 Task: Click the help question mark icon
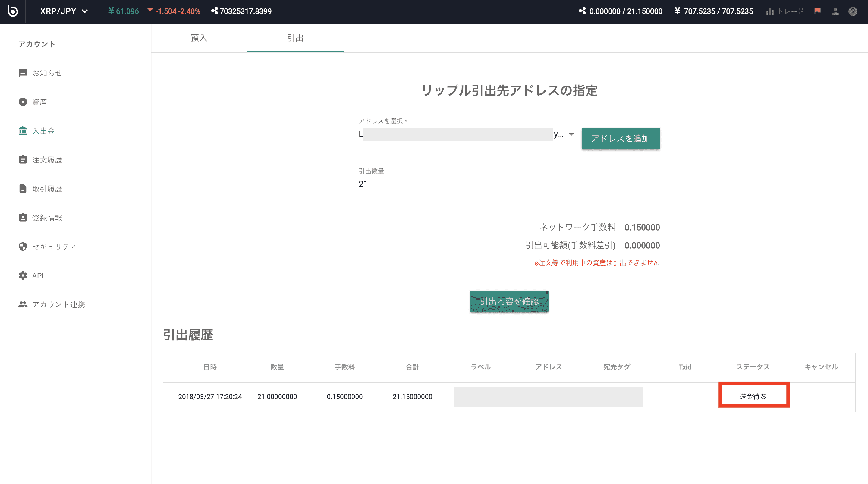point(853,11)
